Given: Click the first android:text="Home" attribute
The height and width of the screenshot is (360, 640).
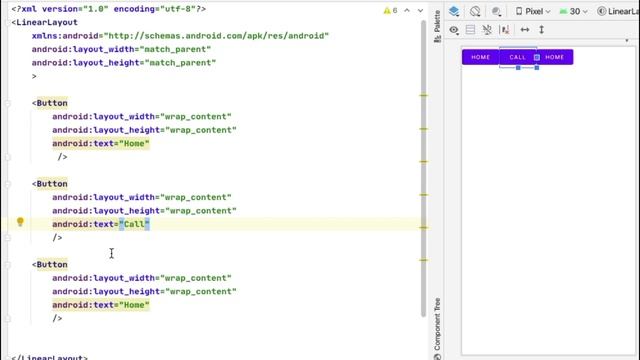Looking at the screenshot, I should tap(101, 143).
